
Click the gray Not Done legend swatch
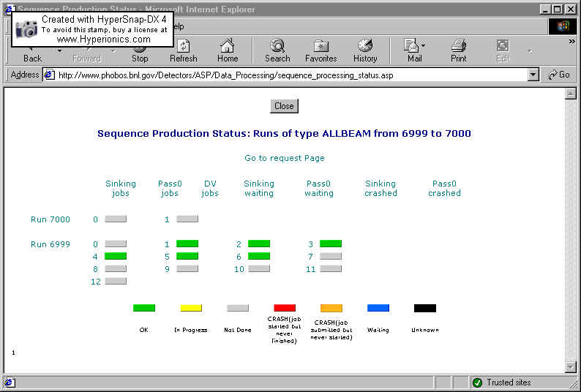[x=238, y=308]
